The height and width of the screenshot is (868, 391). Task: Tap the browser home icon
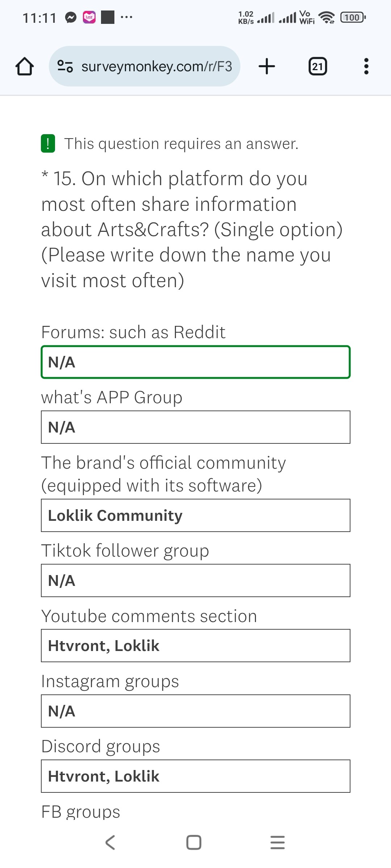pyautogui.click(x=25, y=67)
